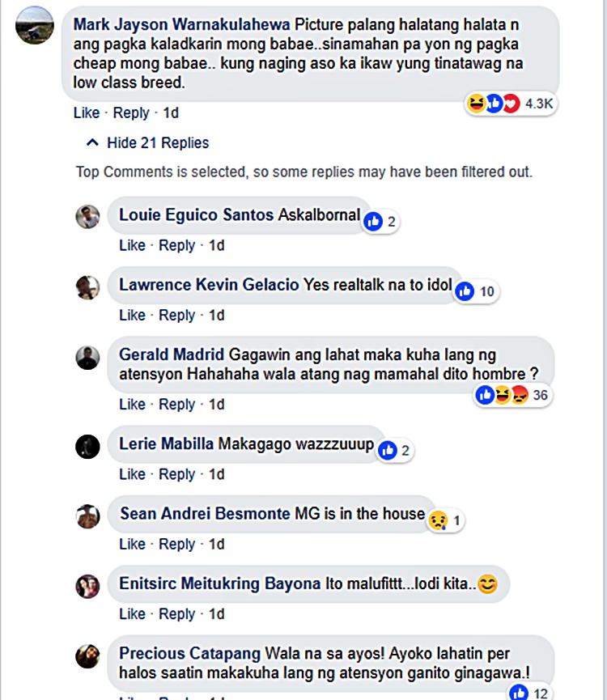The height and width of the screenshot is (700, 607).
Task: Reply to Mark Jayson Warnakulahewa's comment
Action: click(x=131, y=113)
